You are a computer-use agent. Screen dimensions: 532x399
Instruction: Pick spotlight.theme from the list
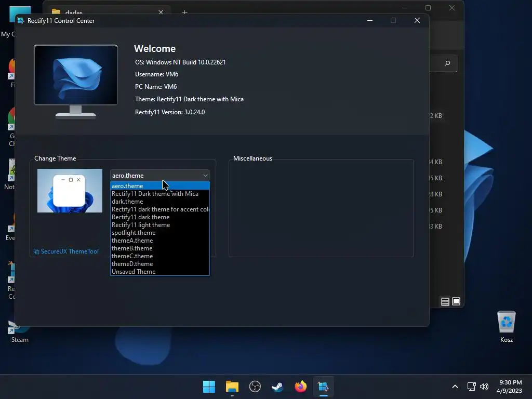coord(160,233)
